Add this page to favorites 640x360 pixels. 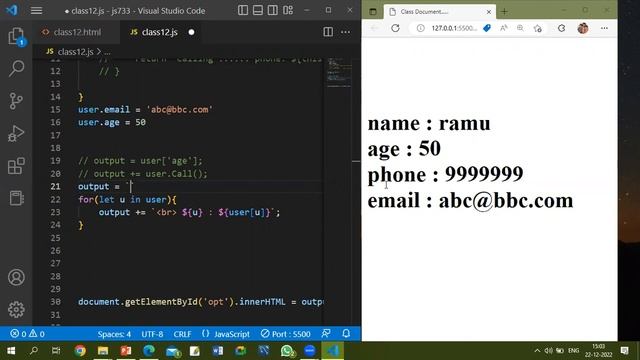[x=538, y=28]
